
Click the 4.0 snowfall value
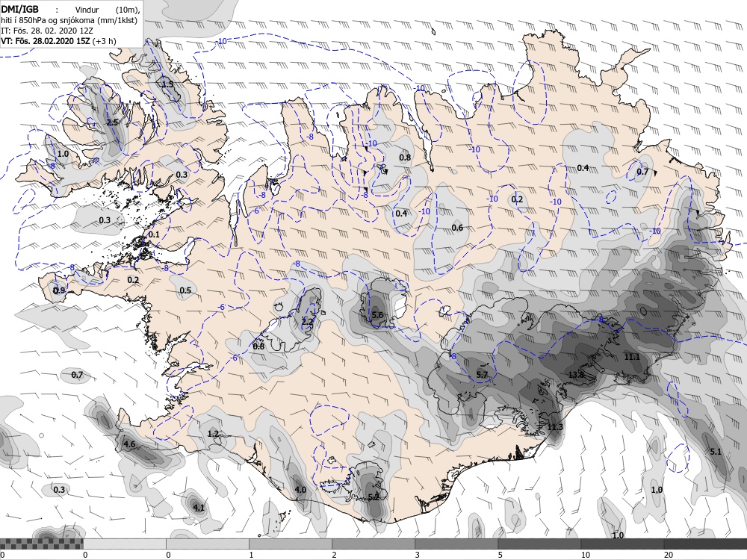300,490
